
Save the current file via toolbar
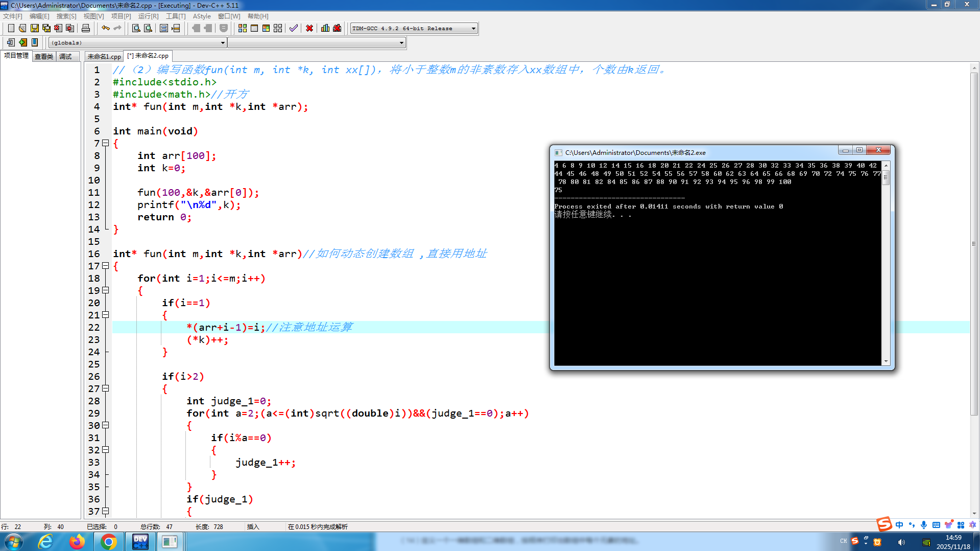point(34,28)
